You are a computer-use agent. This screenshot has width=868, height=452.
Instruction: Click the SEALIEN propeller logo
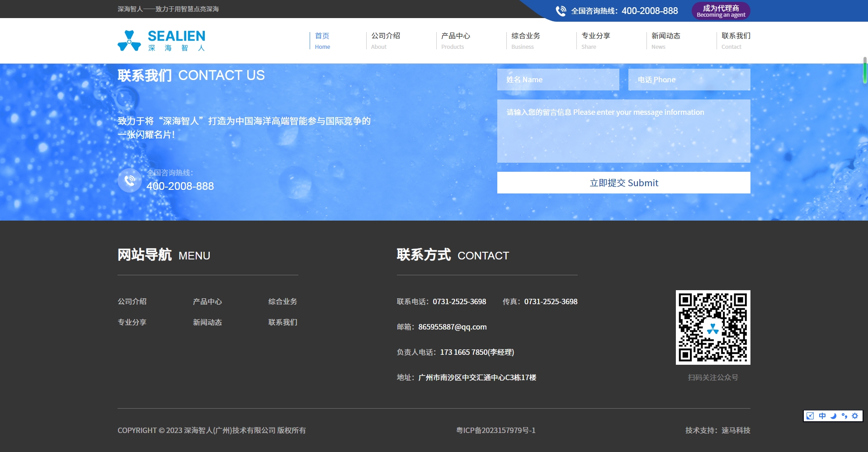click(129, 41)
